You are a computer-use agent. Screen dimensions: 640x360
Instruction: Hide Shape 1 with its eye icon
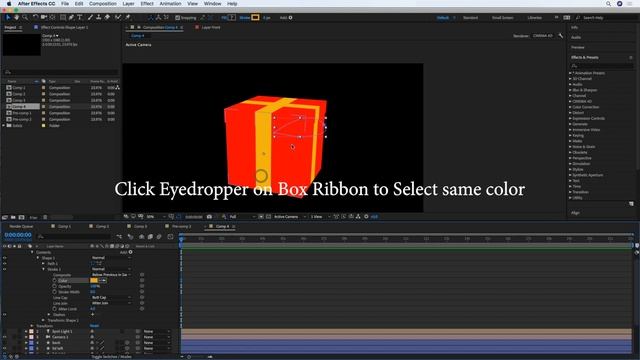tap(5, 258)
